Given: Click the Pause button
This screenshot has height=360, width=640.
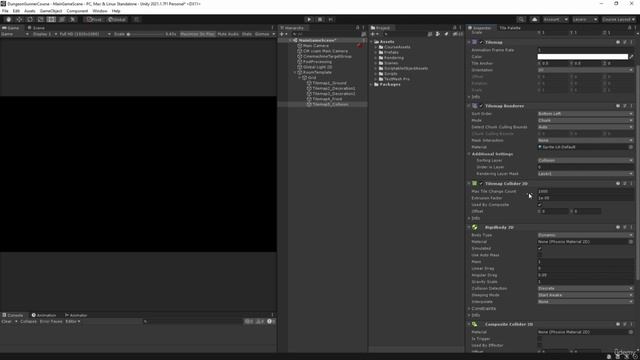Looking at the screenshot, I should (320, 19).
